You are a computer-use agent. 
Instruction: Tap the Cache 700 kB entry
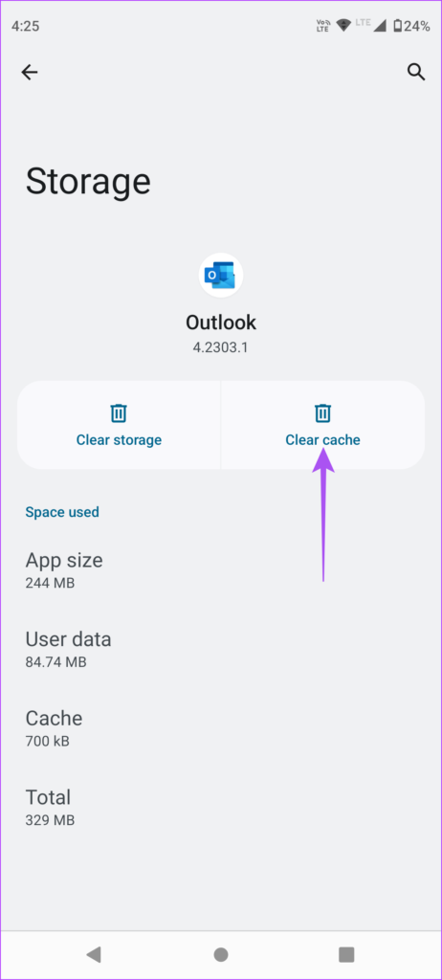pyautogui.click(x=54, y=728)
